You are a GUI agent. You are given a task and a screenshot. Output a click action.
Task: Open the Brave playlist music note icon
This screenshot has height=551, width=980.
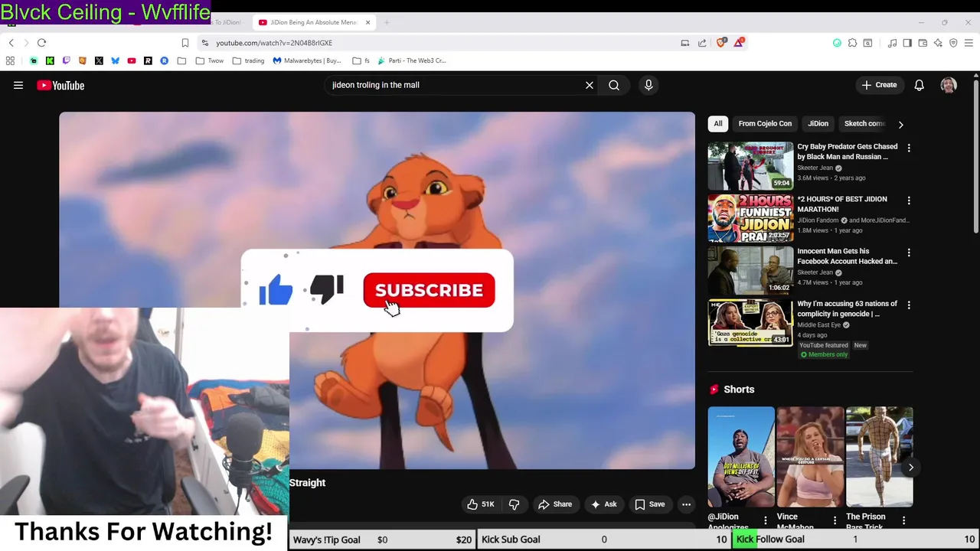pos(892,43)
